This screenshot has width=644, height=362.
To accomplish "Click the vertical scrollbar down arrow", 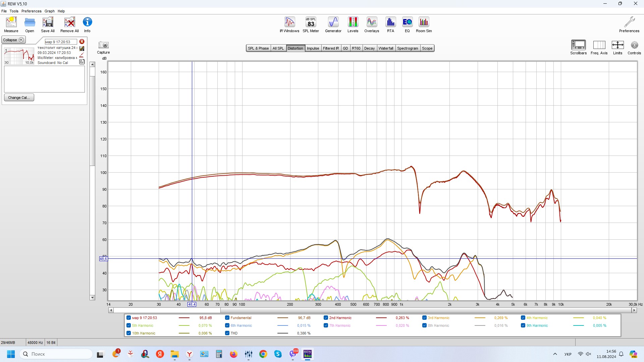I will [92, 298].
